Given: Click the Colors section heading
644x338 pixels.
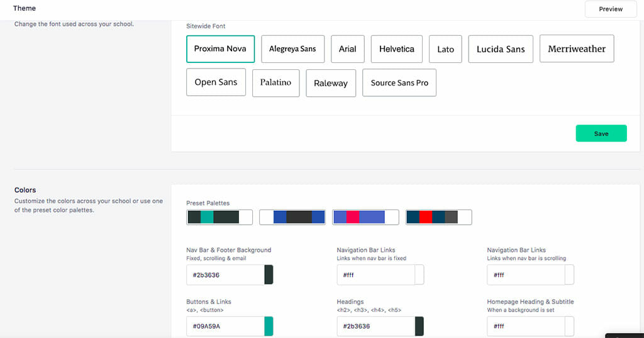Looking at the screenshot, I should [25, 190].
